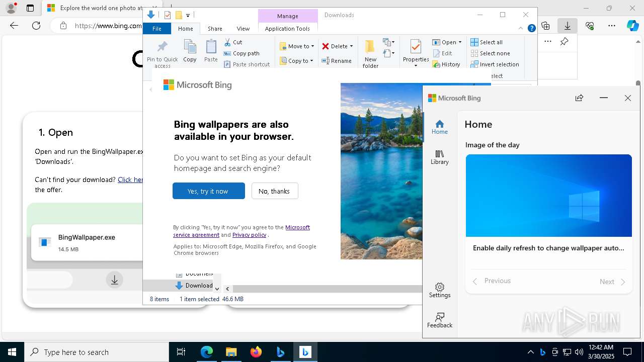This screenshot has width=644, height=362.
Task: Click Edit in the Explorer ribbon
Action: pos(442,53)
